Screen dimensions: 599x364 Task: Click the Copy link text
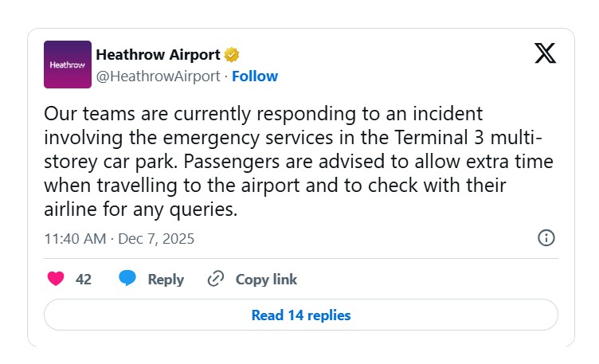point(266,280)
